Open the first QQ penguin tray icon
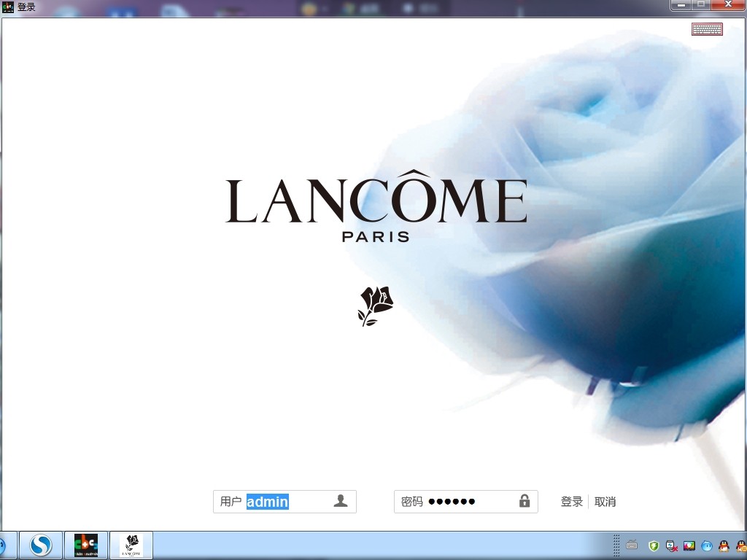 point(724,545)
